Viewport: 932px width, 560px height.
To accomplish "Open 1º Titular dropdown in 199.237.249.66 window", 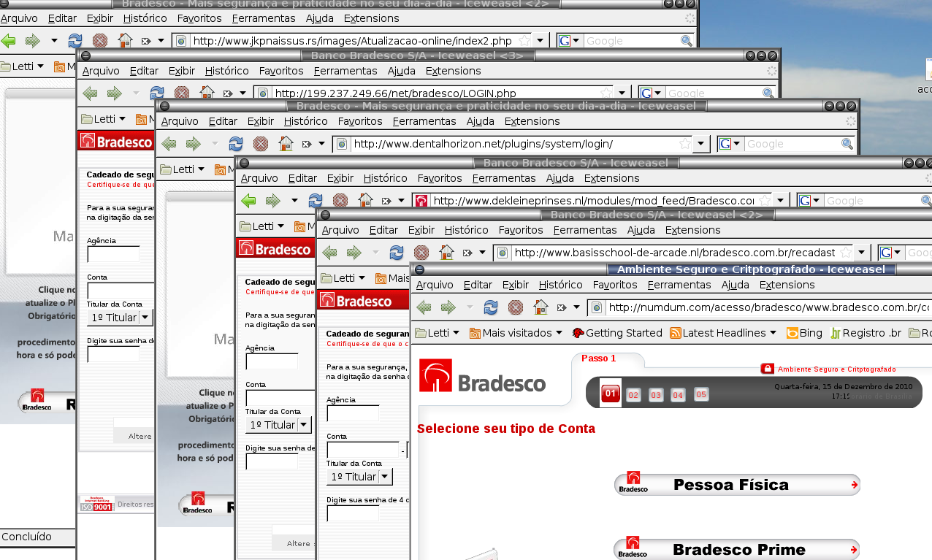I will click(120, 318).
